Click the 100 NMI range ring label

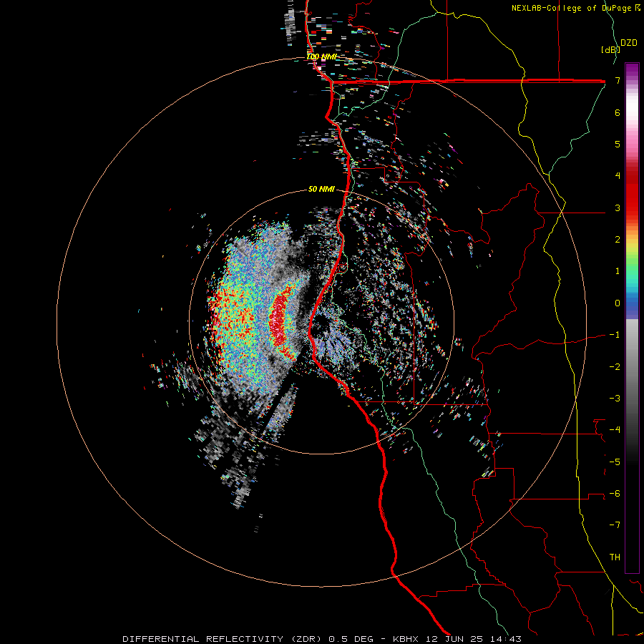click(321, 57)
